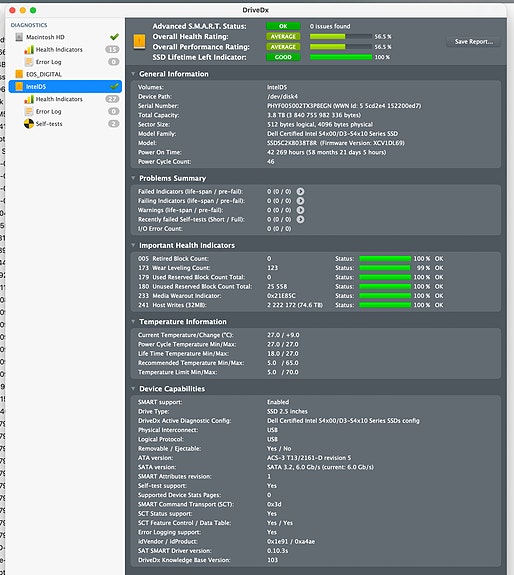The height and width of the screenshot is (575, 514).
Task: Open Health Indicators under Macintosh HD
Action: (59, 50)
